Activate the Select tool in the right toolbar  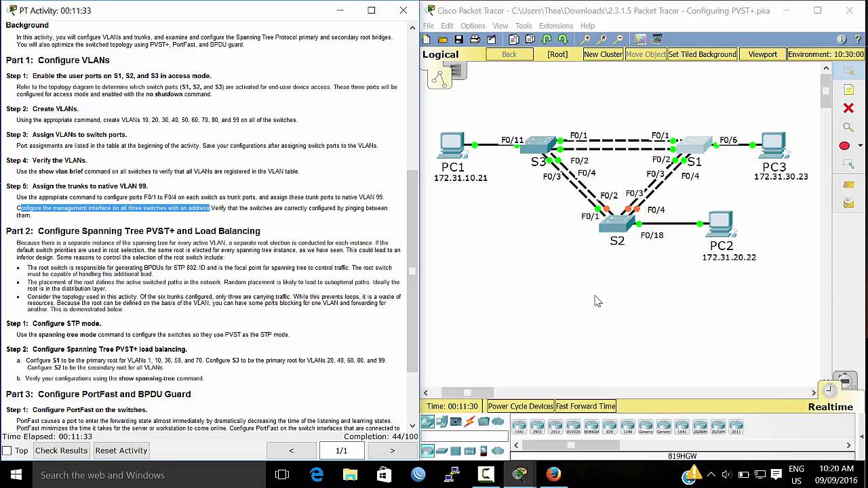(848, 70)
